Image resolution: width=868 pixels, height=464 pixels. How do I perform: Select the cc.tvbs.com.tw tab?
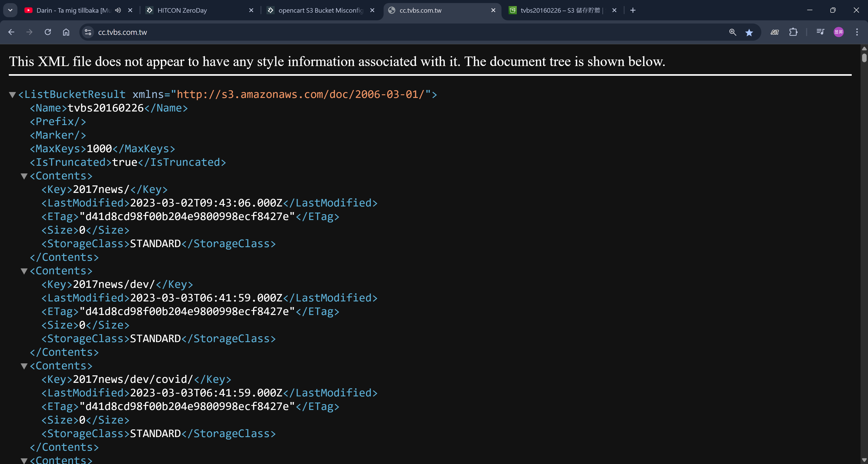442,10
